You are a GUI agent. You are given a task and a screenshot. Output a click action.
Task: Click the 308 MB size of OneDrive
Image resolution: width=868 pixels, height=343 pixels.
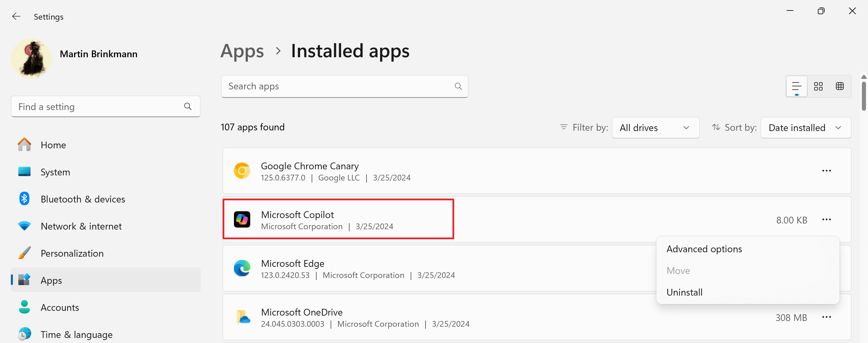click(791, 318)
